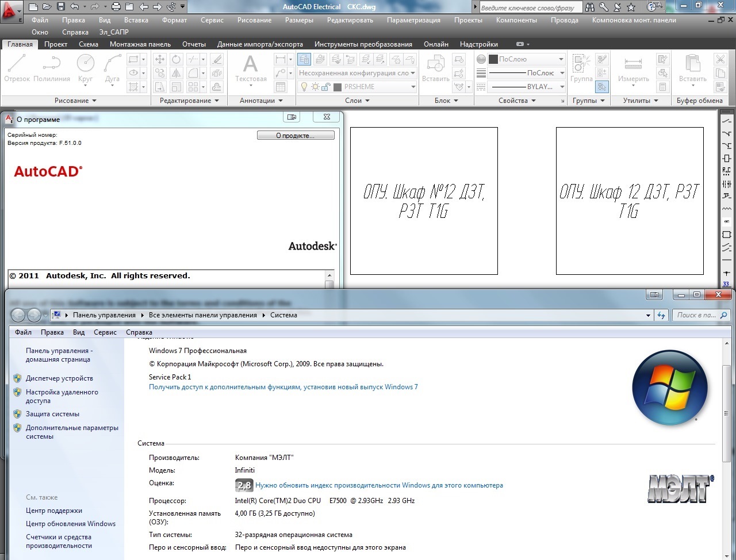Toggle layer on/off lightbulb icon
736x560 pixels.
pos(304,87)
